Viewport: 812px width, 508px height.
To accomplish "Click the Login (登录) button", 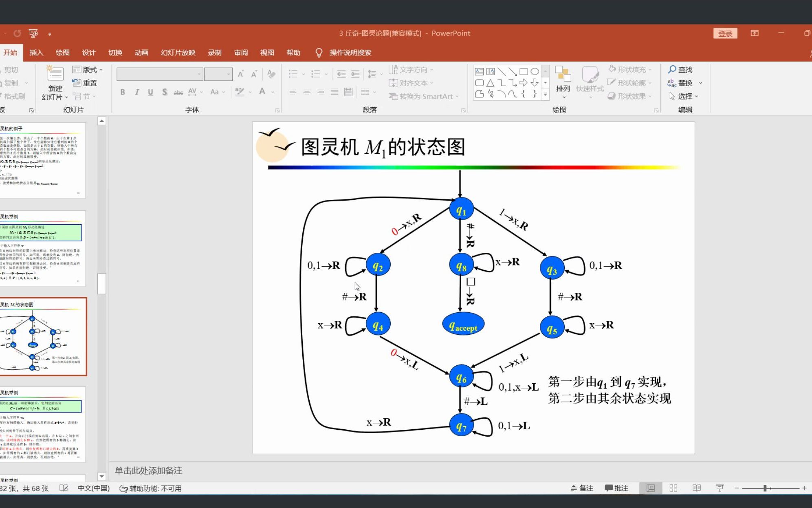I will coord(725,33).
